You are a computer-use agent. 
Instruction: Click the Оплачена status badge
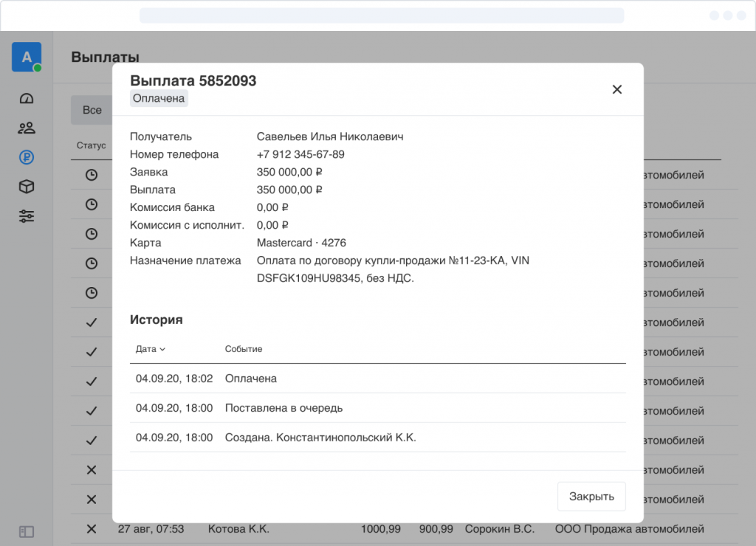tap(159, 99)
